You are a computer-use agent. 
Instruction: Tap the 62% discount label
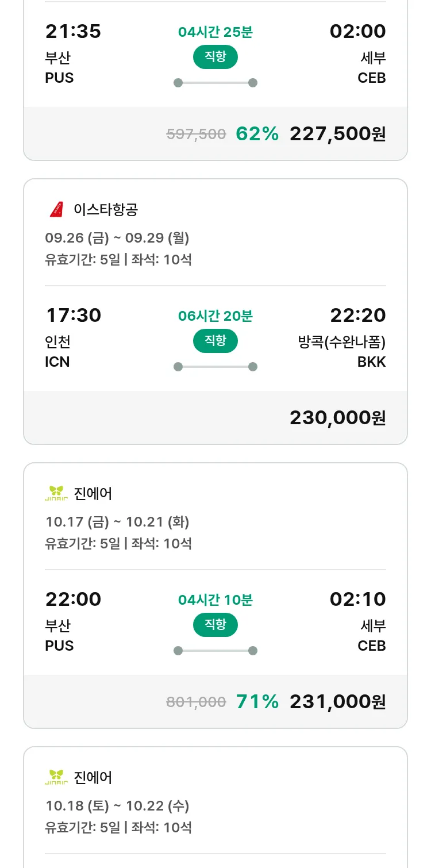pyautogui.click(x=257, y=134)
